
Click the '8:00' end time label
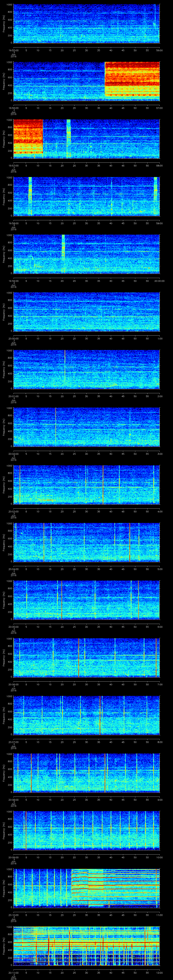[160, 742]
